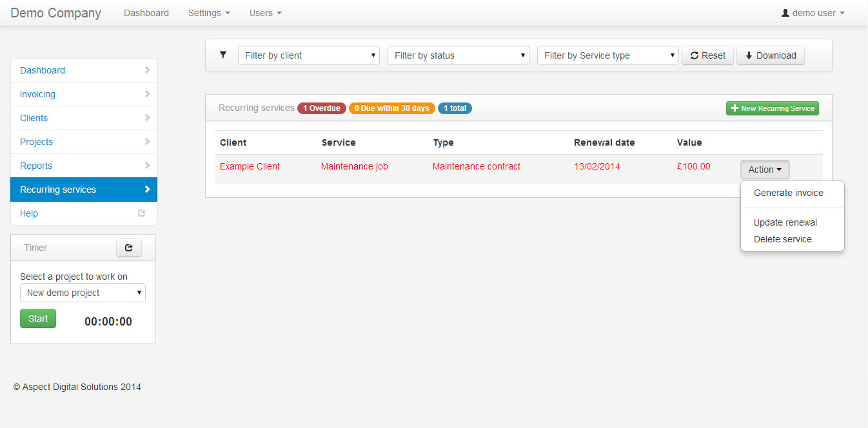Choose Delete service from Action menu
Viewport: 868px width, 428px height.
[x=782, y=239]
